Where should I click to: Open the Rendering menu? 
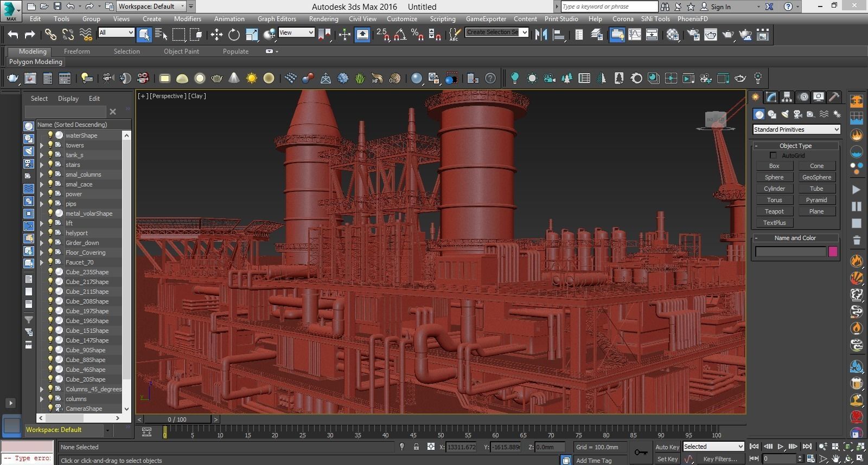[x=324, y=18]
